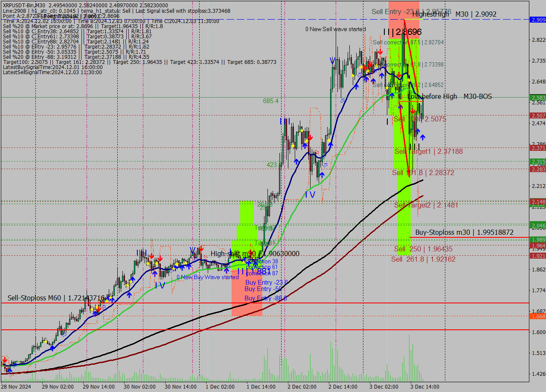This screenshot has width=546, height=392.
Task: Click 'Sell %10 @ C_Entry38: 2.64852' line
Action: coord(77,32)
